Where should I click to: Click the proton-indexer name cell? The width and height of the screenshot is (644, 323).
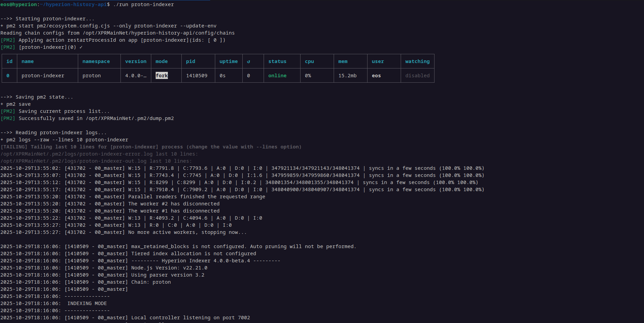click(x=43, y=76)
